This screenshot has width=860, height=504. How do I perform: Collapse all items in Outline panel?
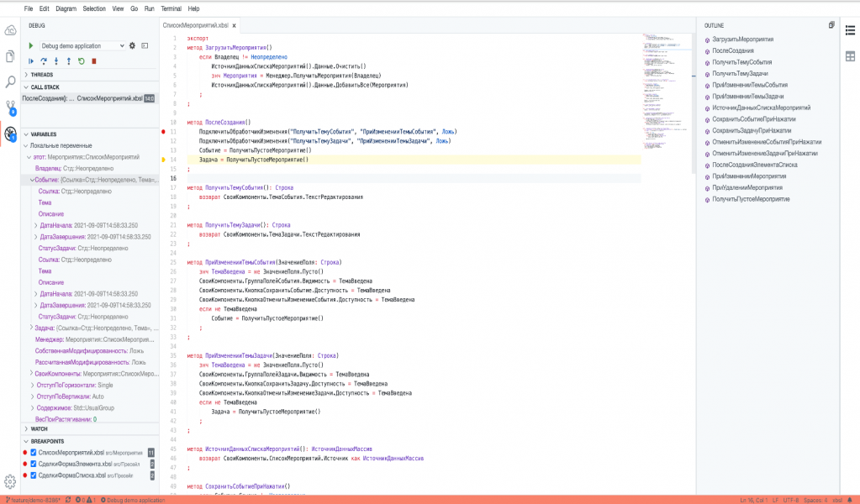831,26
